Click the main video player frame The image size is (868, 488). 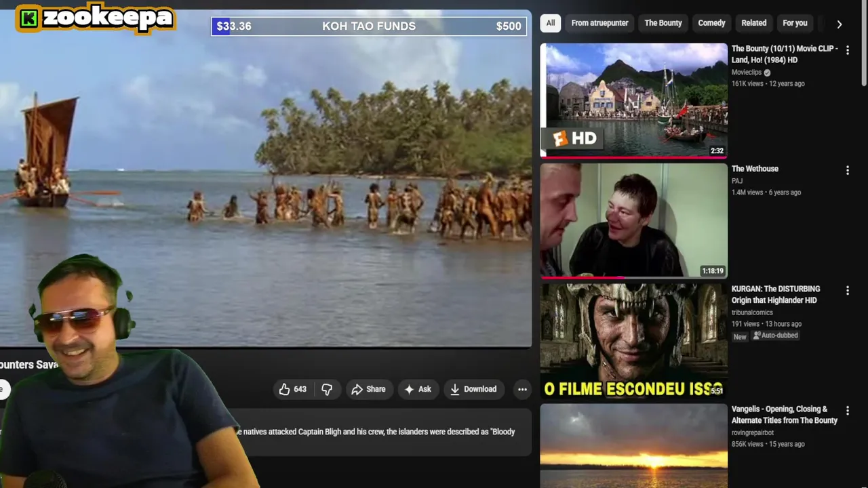[266, 178]
